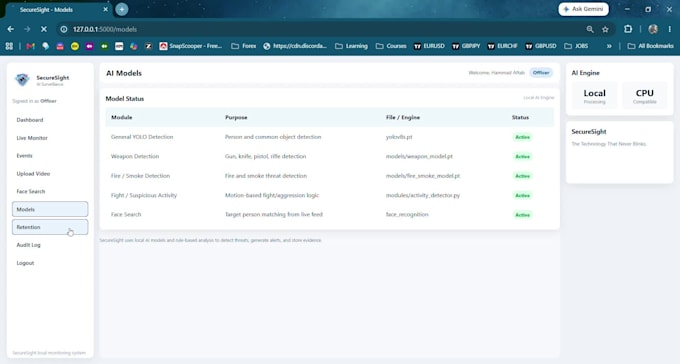Expand the Courses bookmarks folder
The height and width of the screenshot is (364, 680).
(391, 46)
